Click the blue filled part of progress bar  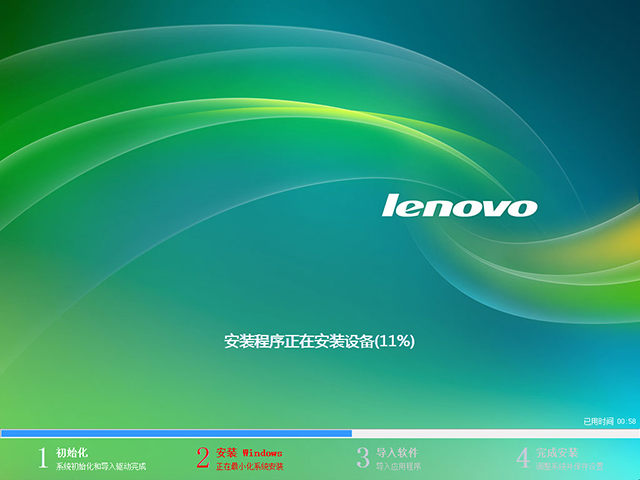point(175,433)
